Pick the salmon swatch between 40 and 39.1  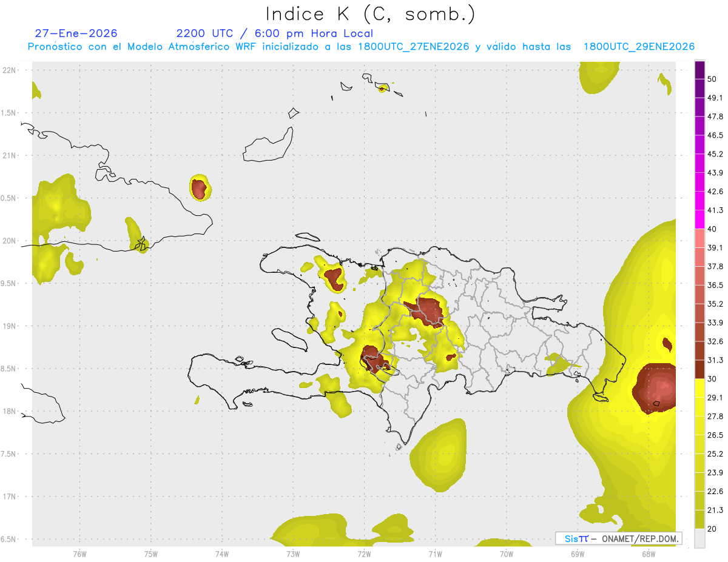click(699, 238)
